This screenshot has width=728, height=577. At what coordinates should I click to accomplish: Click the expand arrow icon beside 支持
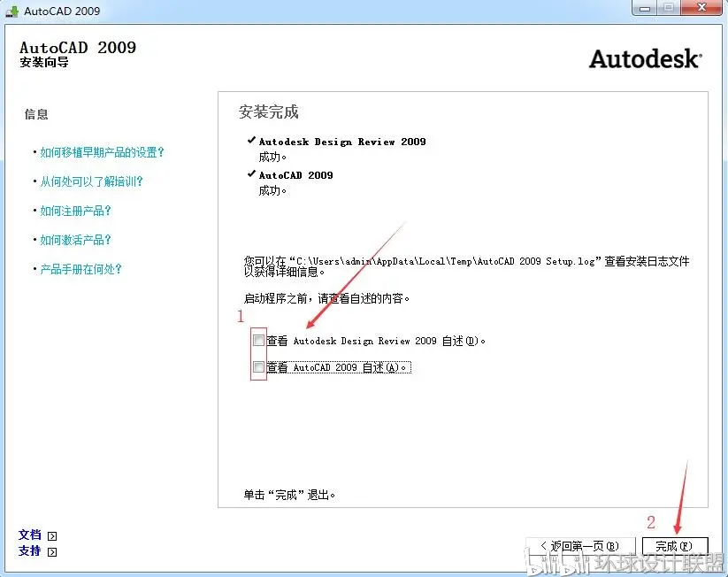52,552
